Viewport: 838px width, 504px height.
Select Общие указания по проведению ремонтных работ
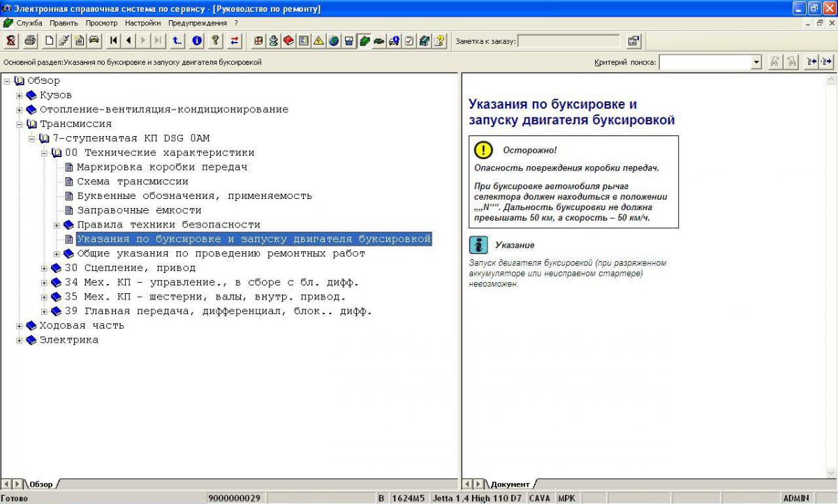(221, 254)
